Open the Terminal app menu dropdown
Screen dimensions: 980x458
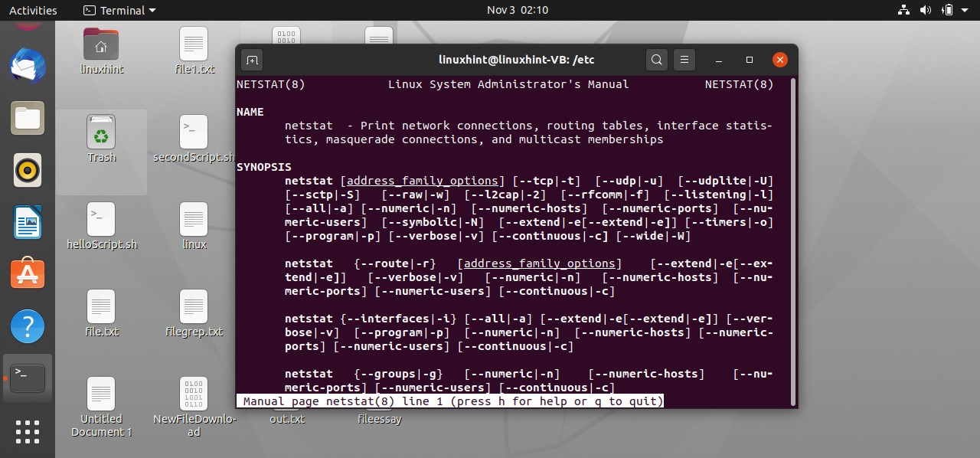[x=119, y=10]
